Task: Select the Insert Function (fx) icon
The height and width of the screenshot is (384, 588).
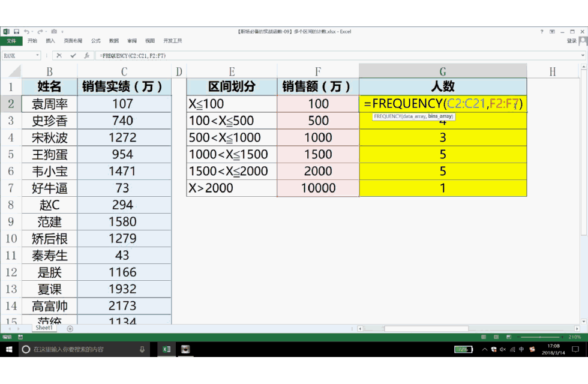Action: 87,55
